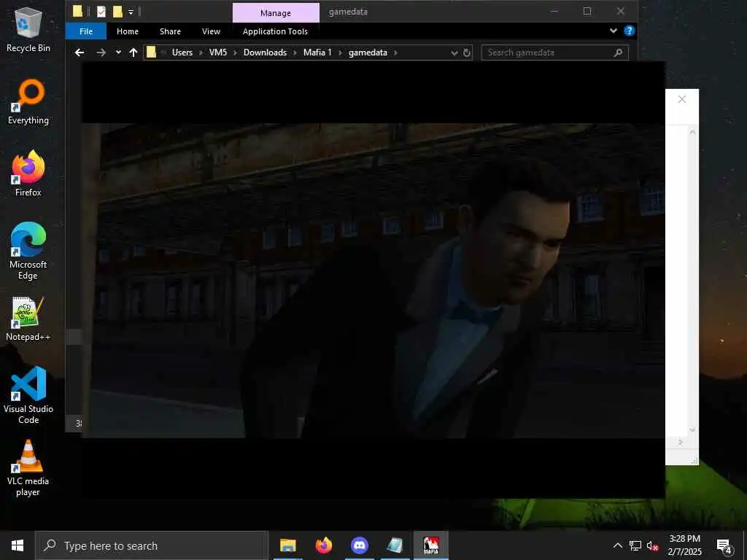
Task: Navigate to Mafia 1 in the breadcrumb
Action: click(x=317, y=52)
